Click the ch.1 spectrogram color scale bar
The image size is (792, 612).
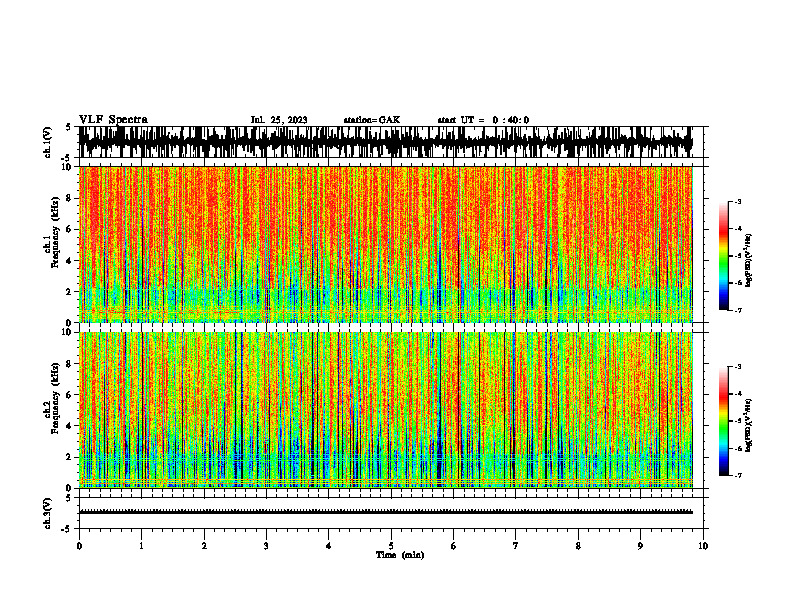click(723, 256)
